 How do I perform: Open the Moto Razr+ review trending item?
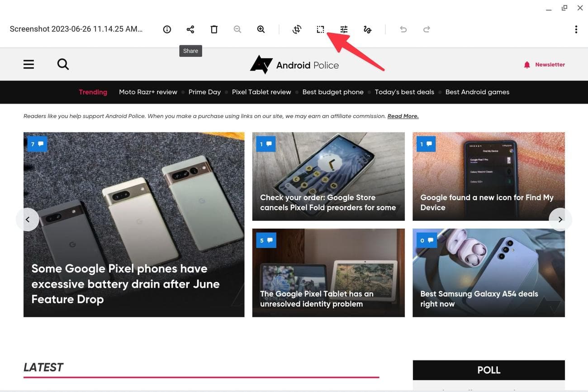(148, 92)
